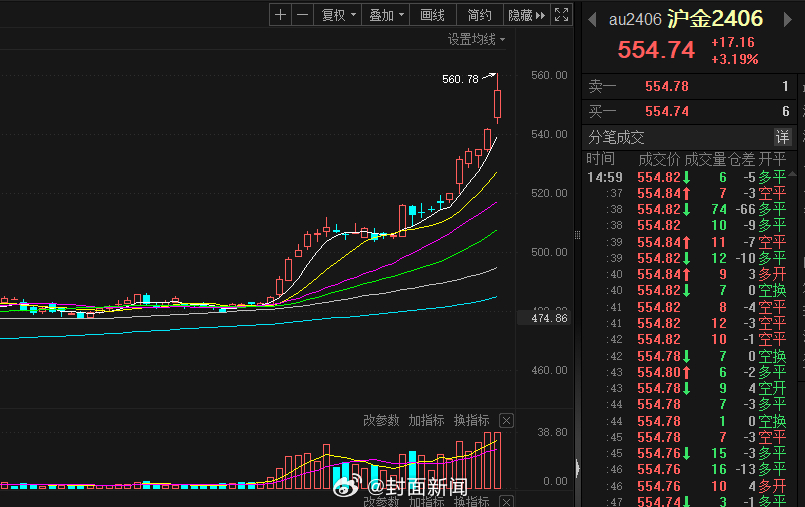
Task: Click the 554.74 latest price
Action: click(x=656, y=50)
